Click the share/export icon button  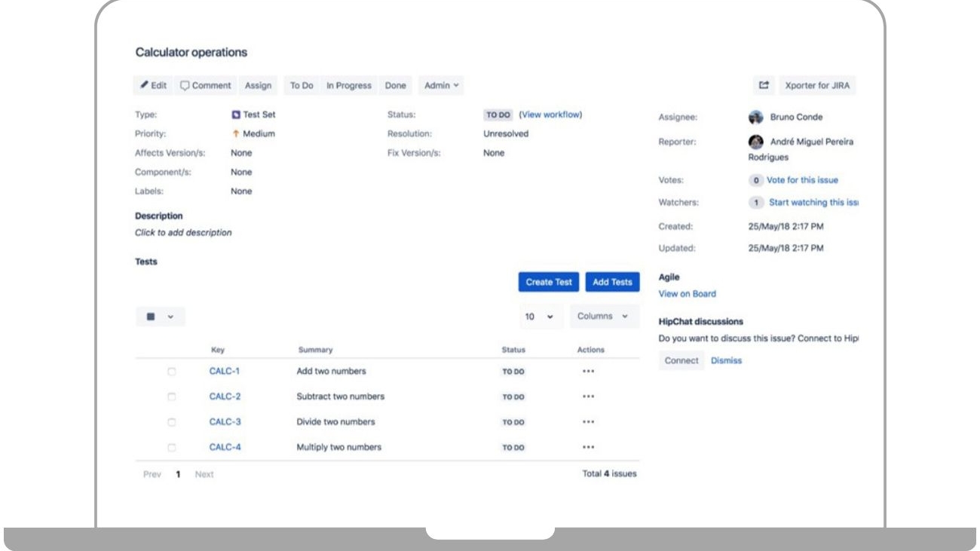pyautogui.click(x=764, y=86)
